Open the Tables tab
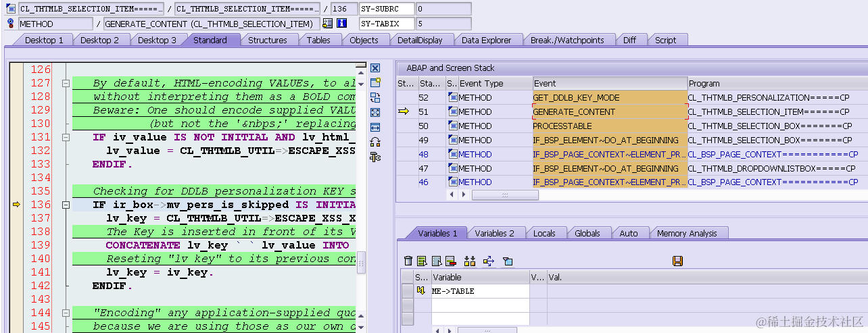868x333 pixels. tap(318, 40)
